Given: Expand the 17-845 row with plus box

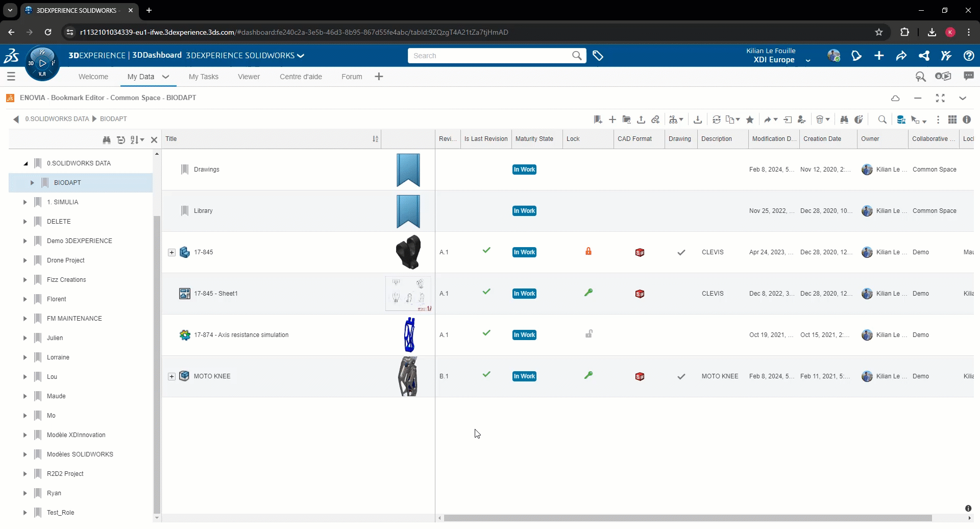Looking at the screenshot, I should coord(171,252).
